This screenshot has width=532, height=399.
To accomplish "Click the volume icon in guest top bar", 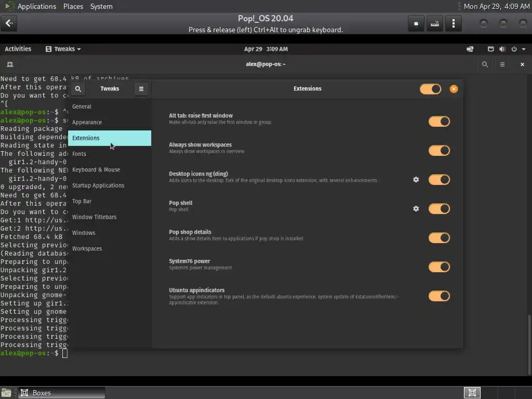I will point(502,49).
